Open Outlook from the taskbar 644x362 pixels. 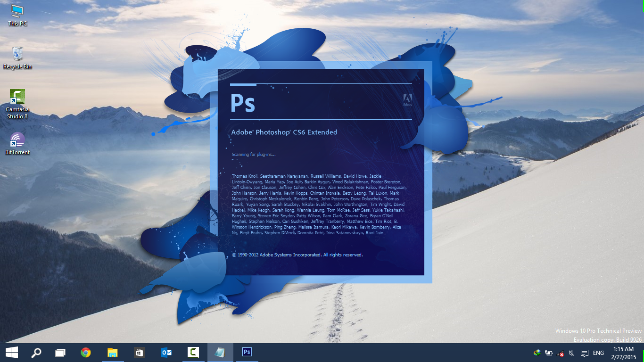166,352
